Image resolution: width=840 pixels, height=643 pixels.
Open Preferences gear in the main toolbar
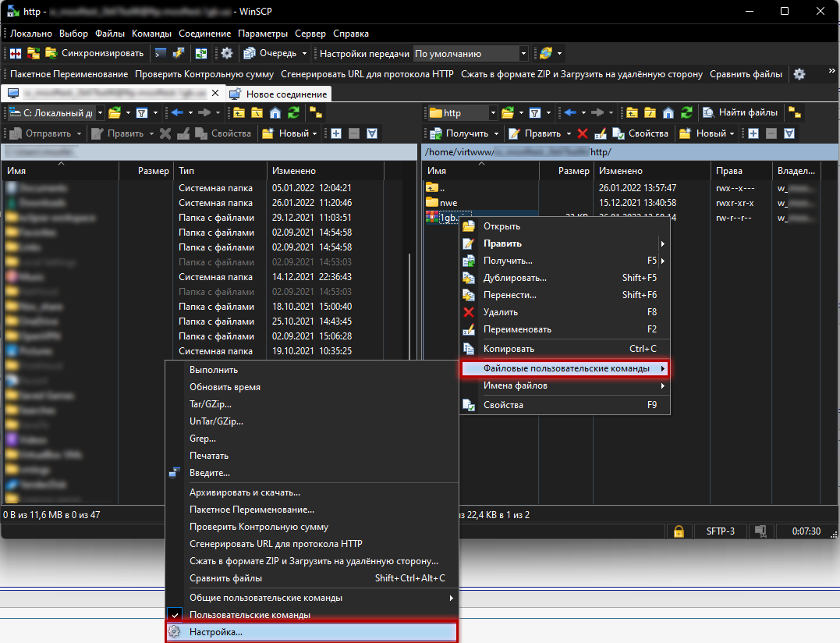pos(227,54)
